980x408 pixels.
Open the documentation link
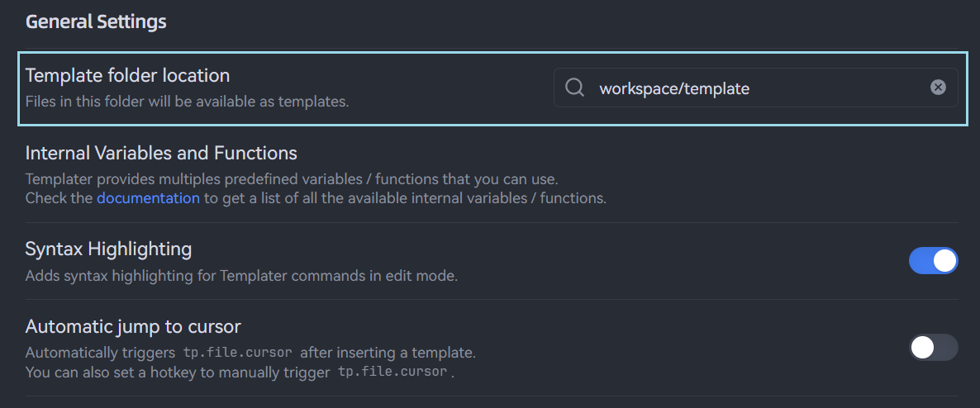coord(148,198)
